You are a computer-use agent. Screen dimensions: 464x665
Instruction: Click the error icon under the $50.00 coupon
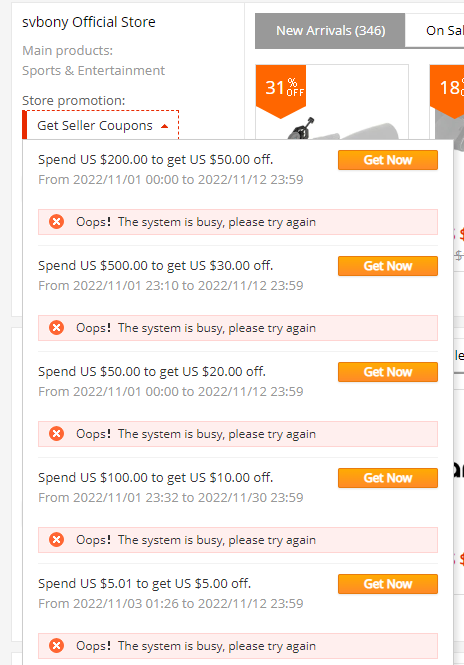point(56,434)
